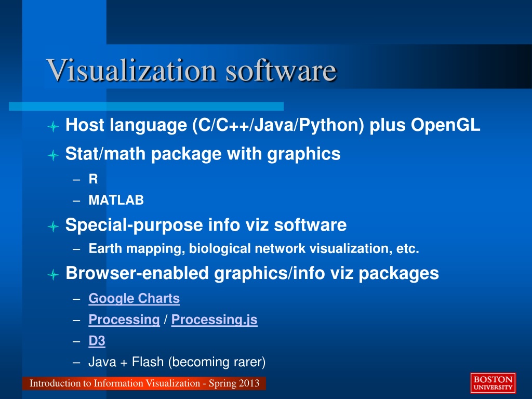
Task: Click the 'Host language (C/C++/Java/Python) plus OpenGL' bullet
Action: point(273,125)
